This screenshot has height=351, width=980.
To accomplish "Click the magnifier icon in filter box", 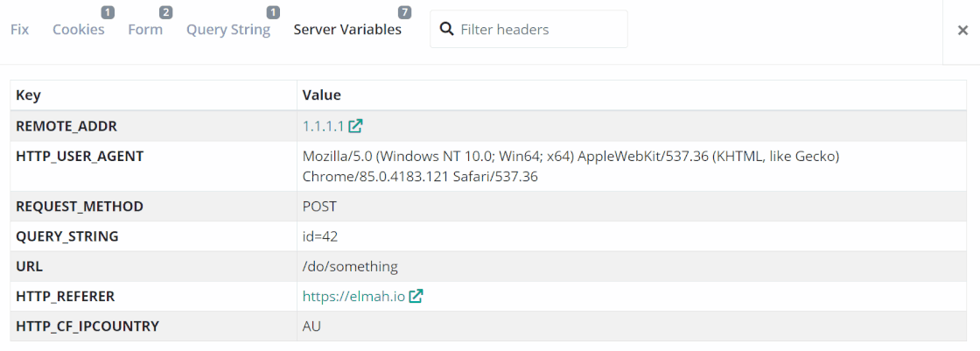I will 446,29.
